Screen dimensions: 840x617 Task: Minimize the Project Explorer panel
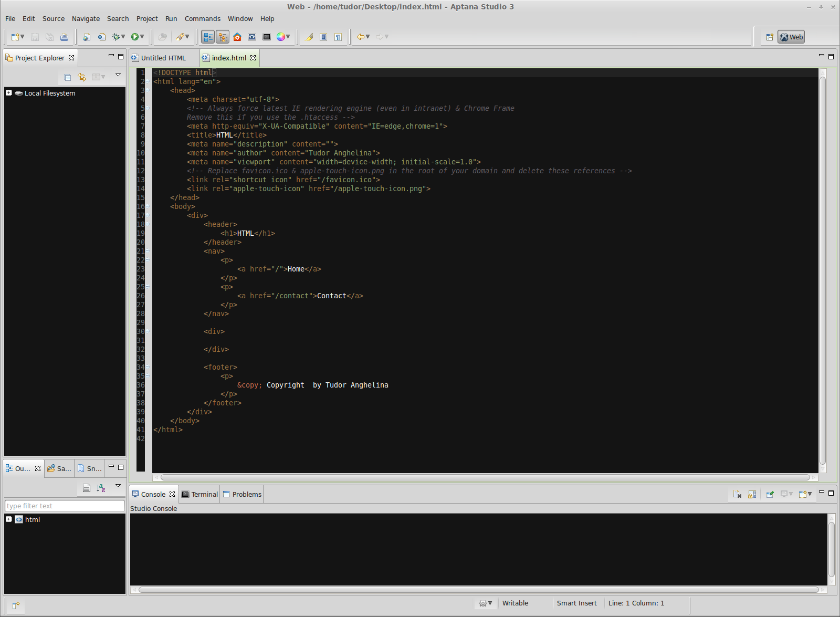click(111, 56)
